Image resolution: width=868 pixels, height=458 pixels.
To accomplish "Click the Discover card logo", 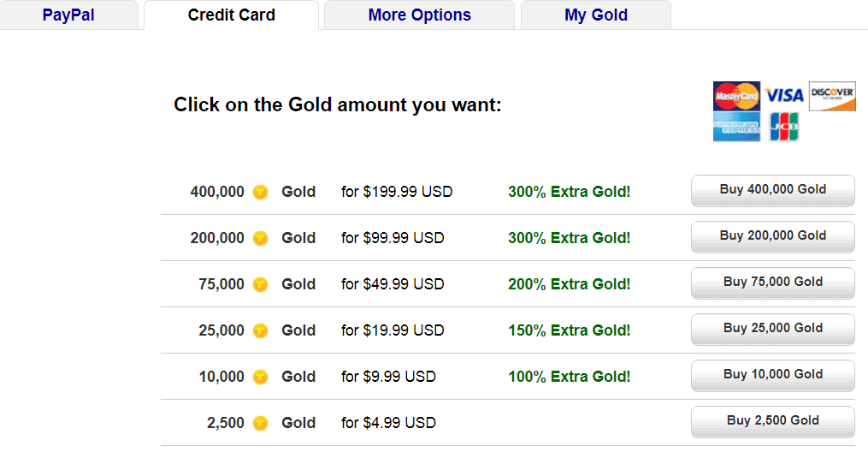I will pyautogui.click(x=832, y=96).
